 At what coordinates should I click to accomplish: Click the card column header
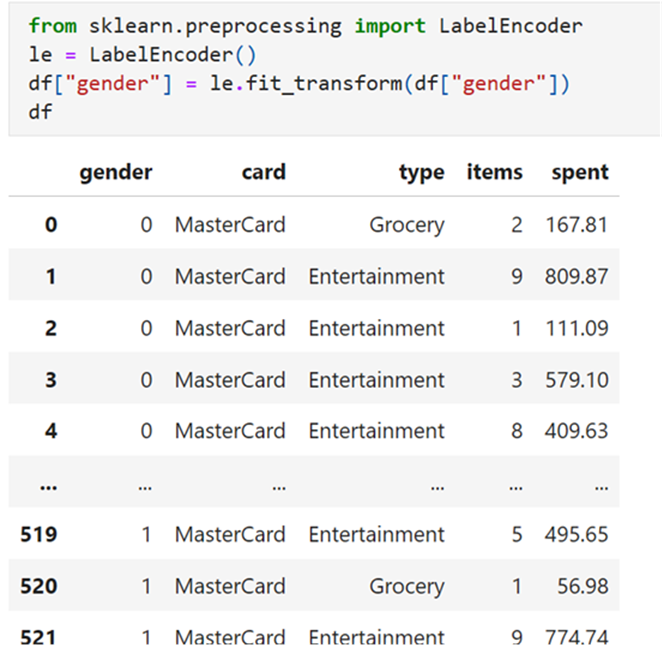point(264,172)
